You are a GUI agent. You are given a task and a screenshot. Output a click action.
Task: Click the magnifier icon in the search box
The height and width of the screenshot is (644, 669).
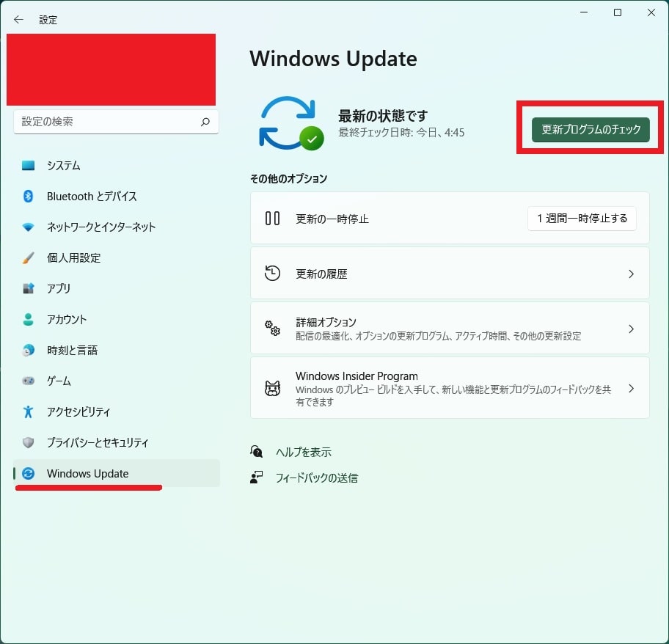205,122
